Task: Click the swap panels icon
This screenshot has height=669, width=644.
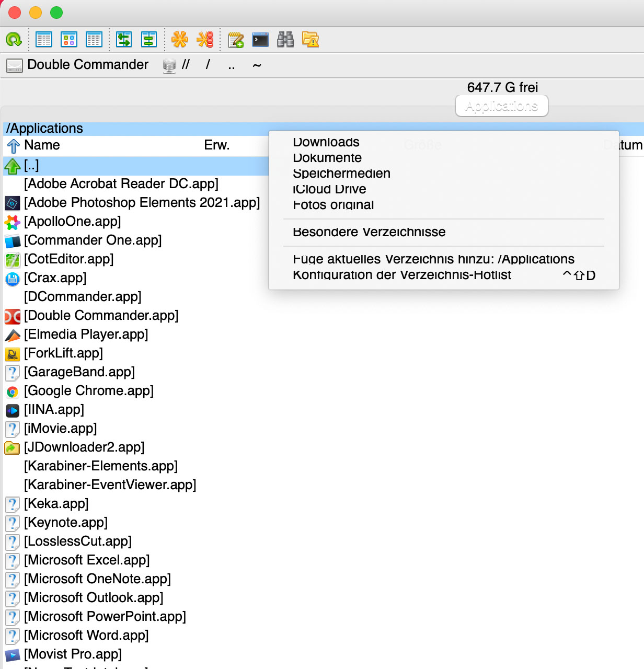Action: tap(124, 40)
